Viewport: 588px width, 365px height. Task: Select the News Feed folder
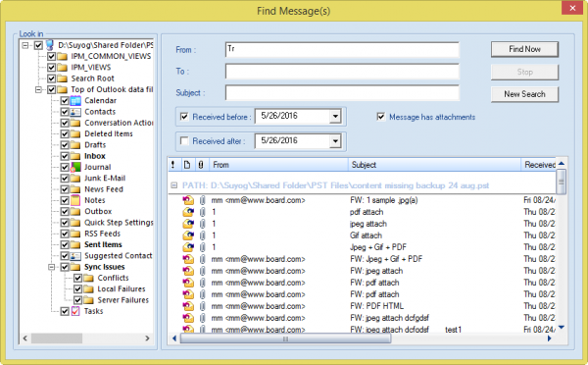tap(104, 189)
